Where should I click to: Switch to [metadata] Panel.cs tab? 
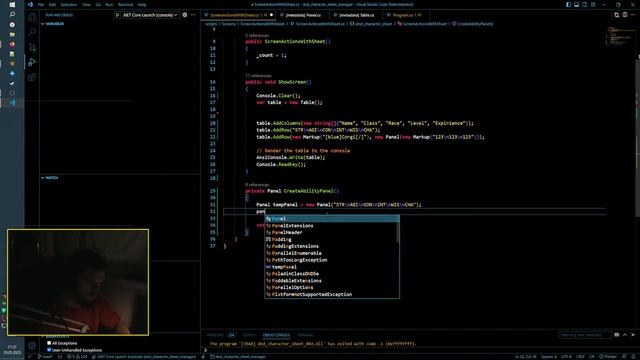click(x=303, y=15)
